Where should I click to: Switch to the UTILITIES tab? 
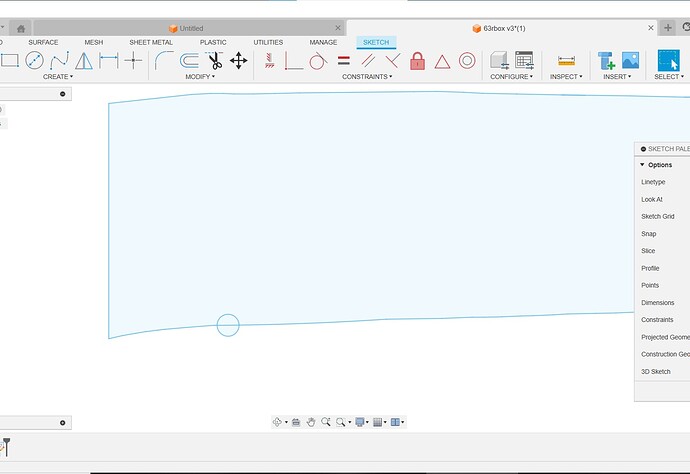[268, 42]
